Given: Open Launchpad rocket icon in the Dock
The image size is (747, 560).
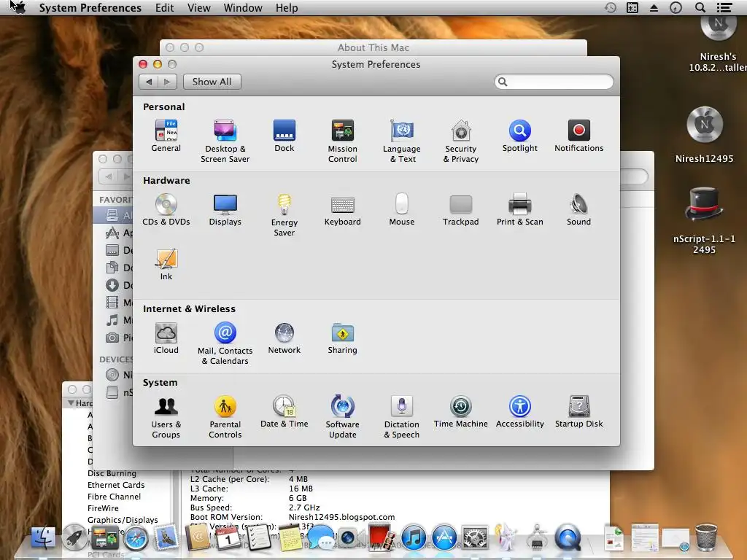Looking at the screenshot, I should tap(74, 537).
